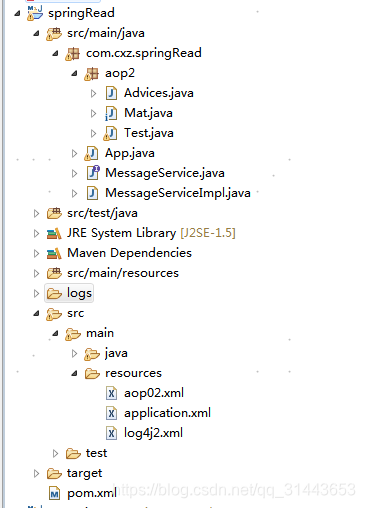The height and width of the screenshot is (508, 365).
Task: Click the MessageService.java interface icon
Action: click(93, 173)
